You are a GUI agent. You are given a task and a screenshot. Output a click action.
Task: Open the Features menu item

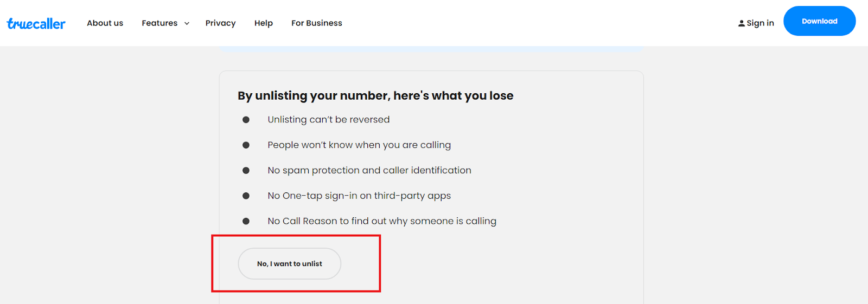[x=159, y=23]
